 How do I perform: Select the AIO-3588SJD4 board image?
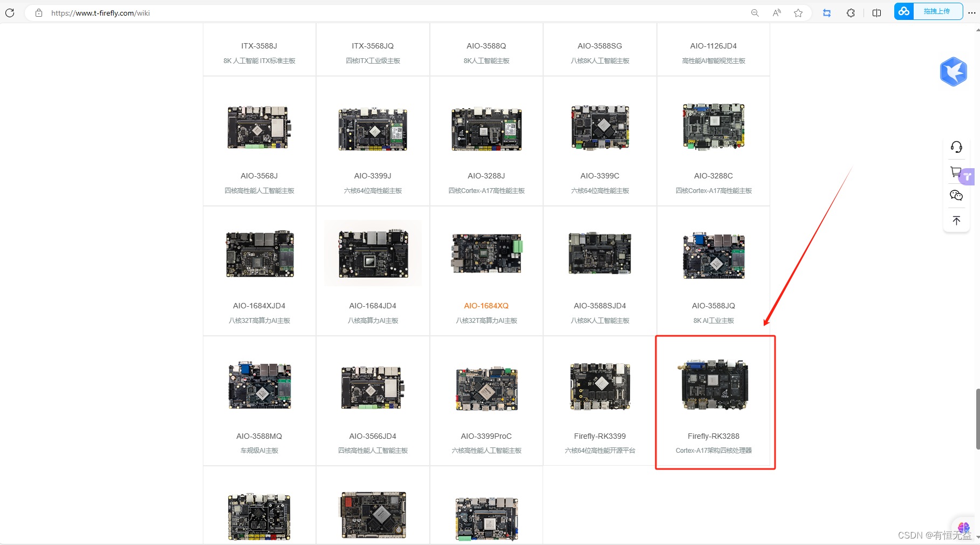coord(600,253)
